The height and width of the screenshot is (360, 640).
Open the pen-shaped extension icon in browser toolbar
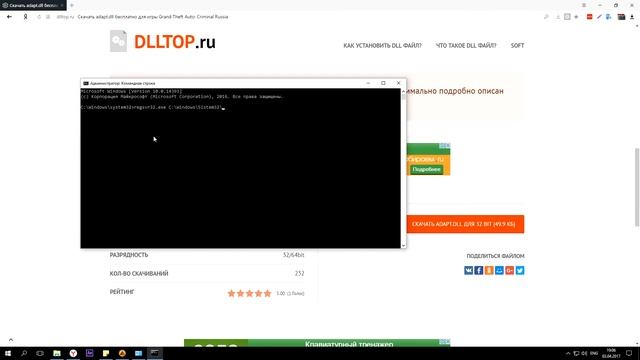point(599,17)
